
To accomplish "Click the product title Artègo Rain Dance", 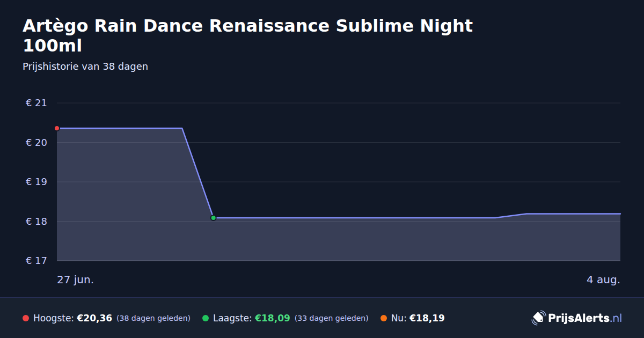I will [x=247, y=35].
